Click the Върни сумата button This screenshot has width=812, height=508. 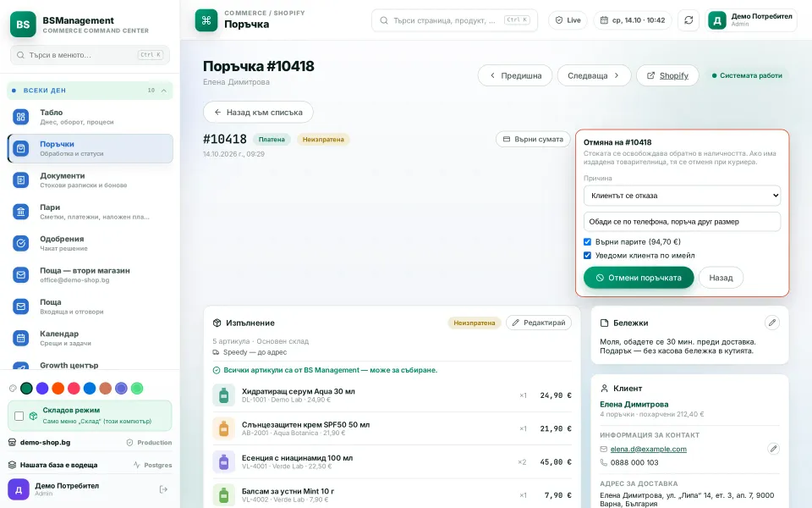(x=534, y=139)
